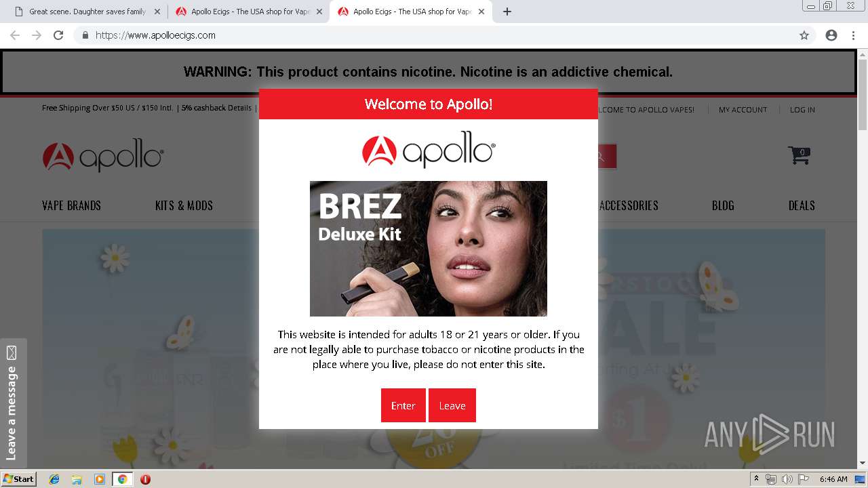
Task: Click the Apollo logo inside the popup
Action: coord(429,150)
